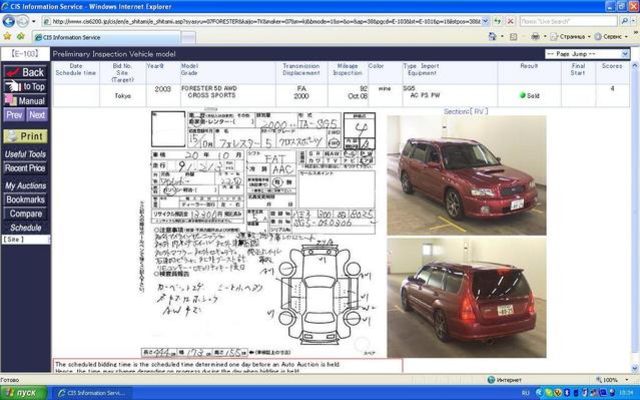640x400 pixels.
Task: Click the address bar URL field
Action: click(x=261, y=21)
